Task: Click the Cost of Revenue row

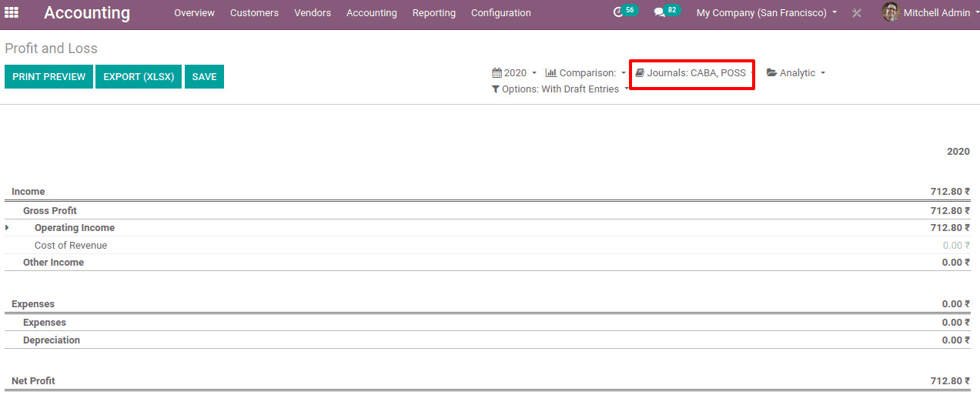Action: click(487, 246)
